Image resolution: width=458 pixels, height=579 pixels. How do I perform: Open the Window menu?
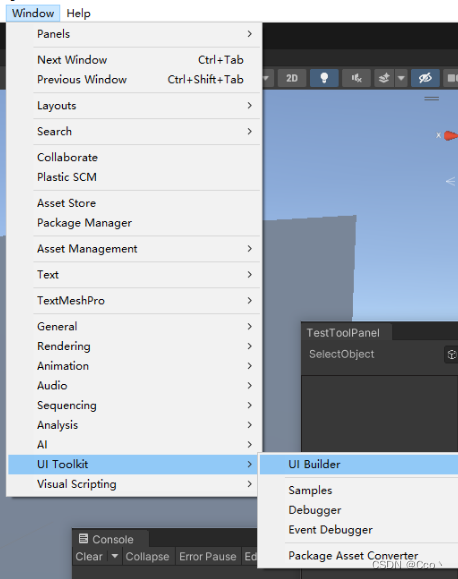coord(33,13)
